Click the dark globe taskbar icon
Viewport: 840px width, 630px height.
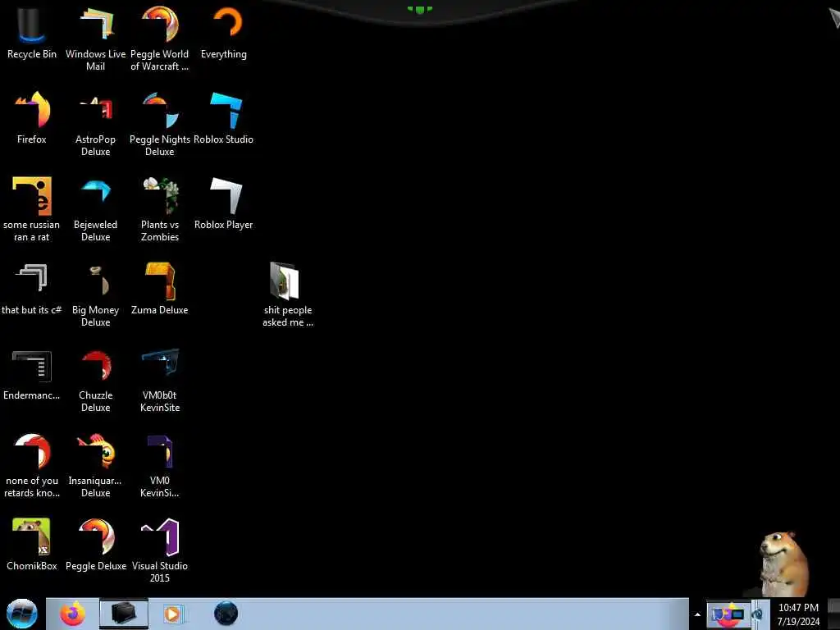(226, 614)
